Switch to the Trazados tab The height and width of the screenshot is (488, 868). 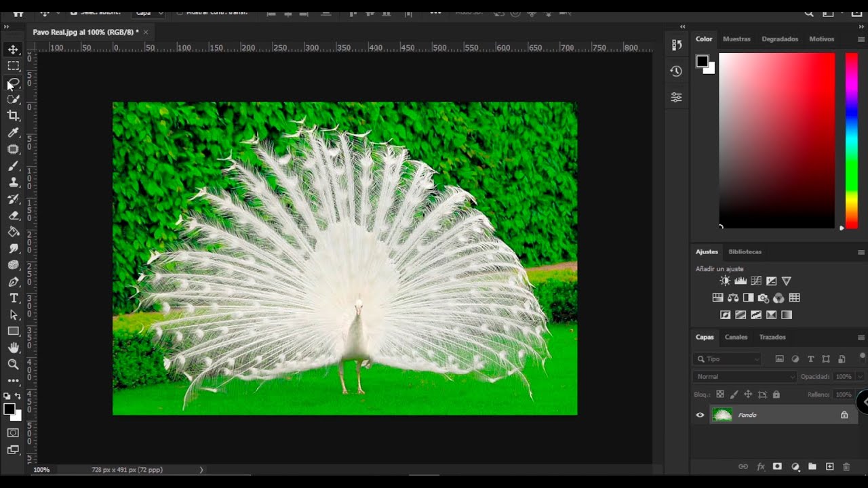[x=772, y=338]
